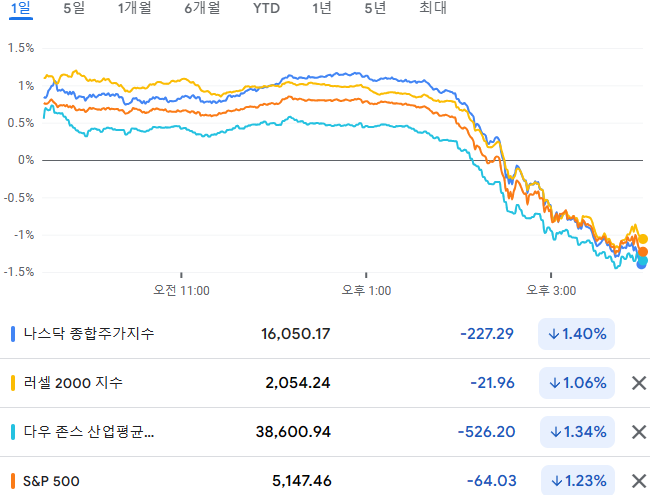Select the 최대 range tab
The image size is (650, 495).
[x=433, y=8]
